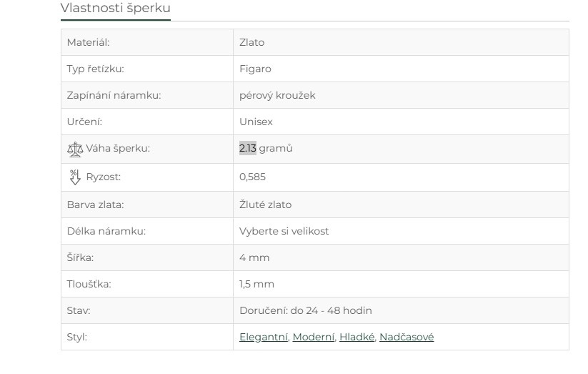The width and height of the screenshot is (588, 374).
Task: Click the Typ řetízku row label
Action: [x=96, y=69]
